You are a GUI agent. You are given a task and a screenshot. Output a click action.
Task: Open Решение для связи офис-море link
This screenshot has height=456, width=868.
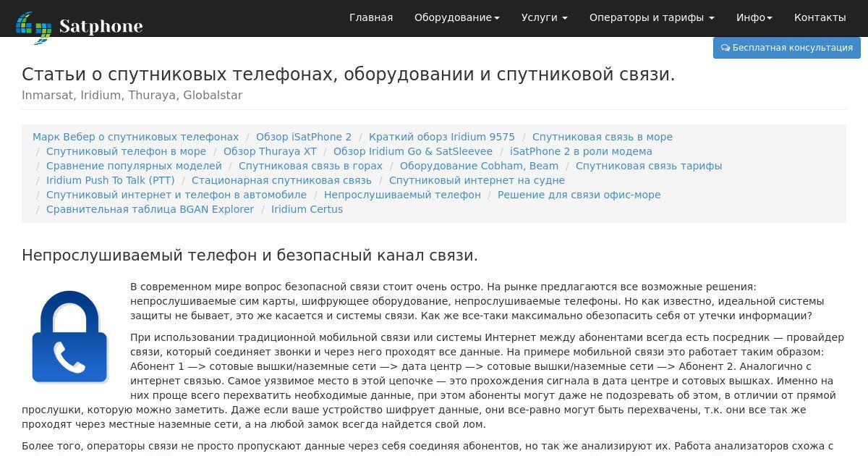click(x=579, y=195)
